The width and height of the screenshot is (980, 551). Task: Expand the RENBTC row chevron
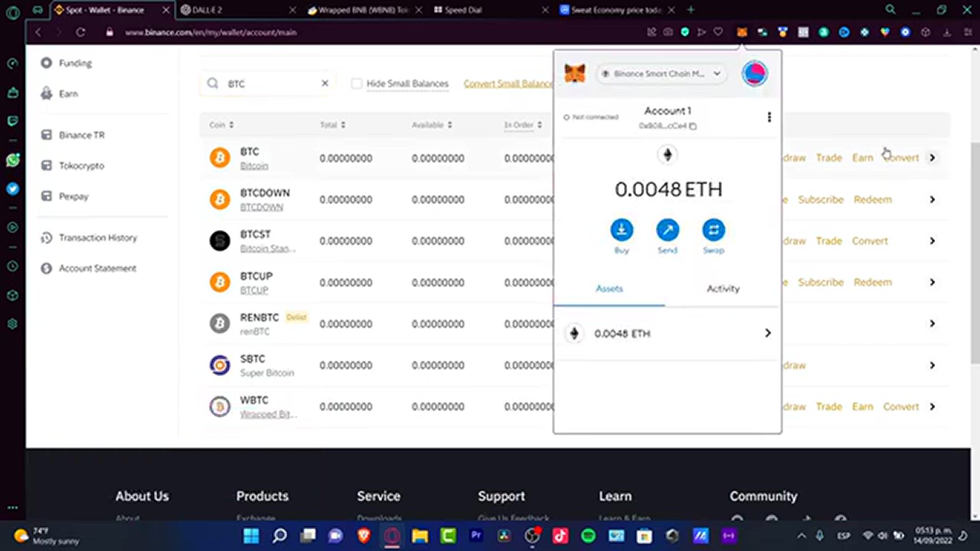(933, 323)
